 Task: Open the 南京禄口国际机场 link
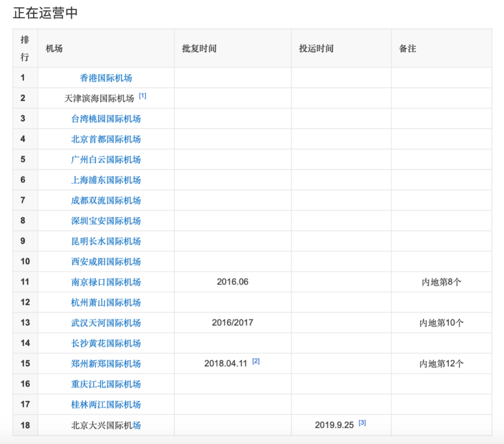pyautogui.click(x=106, y=282)
